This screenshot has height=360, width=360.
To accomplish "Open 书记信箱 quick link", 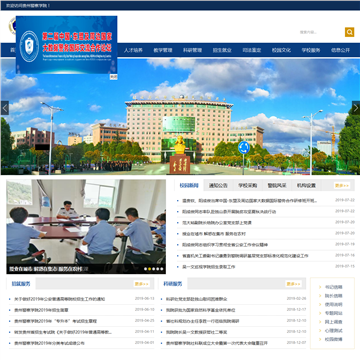I will 333,287.
